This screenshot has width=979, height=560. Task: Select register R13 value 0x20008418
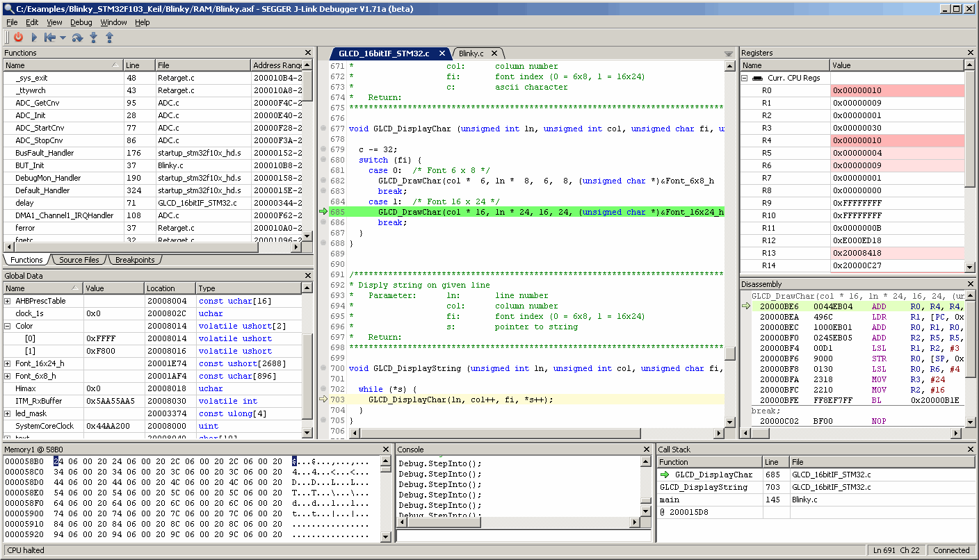[x=898, y=253]
